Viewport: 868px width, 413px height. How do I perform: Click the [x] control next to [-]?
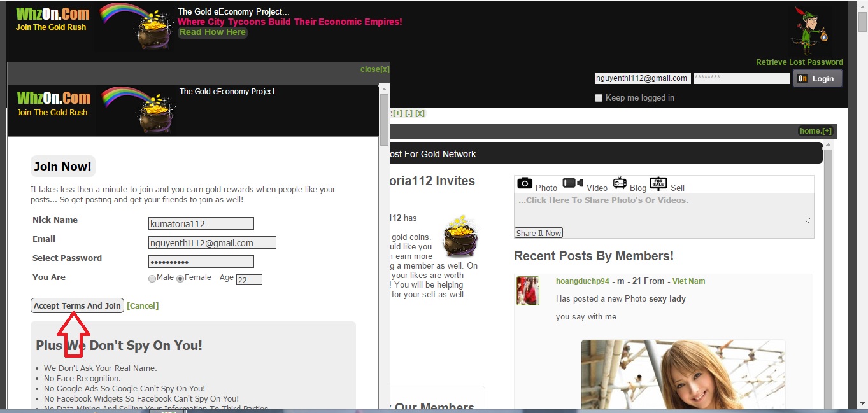(x=420, y=113)
